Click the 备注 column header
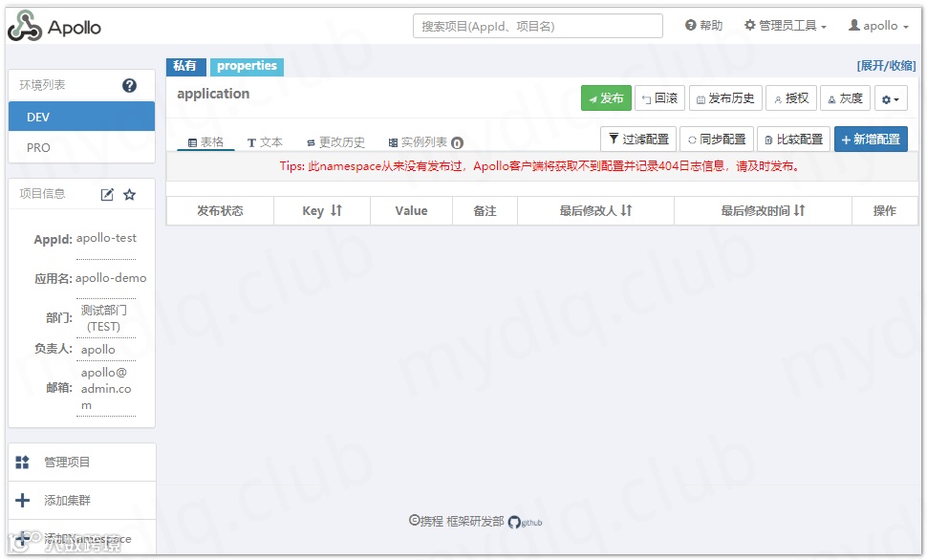Screen dimensions: 927x560 [485, 210]
